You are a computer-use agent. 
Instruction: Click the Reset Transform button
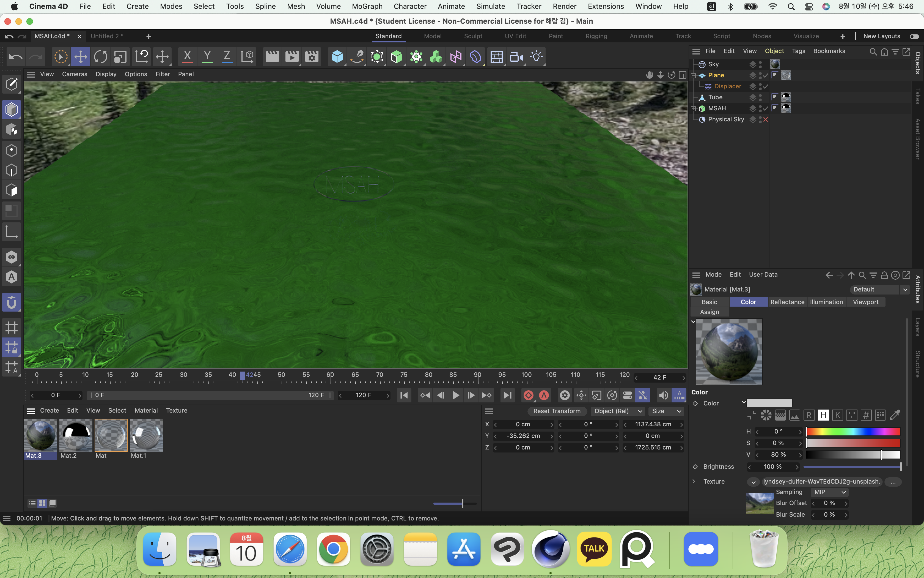click(x=557, y=411)
